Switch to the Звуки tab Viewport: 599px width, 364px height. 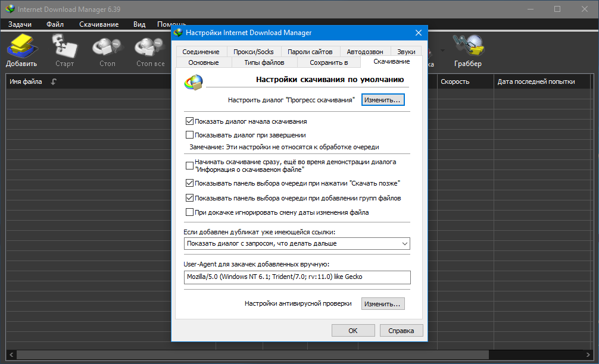[x=406, y=52]
